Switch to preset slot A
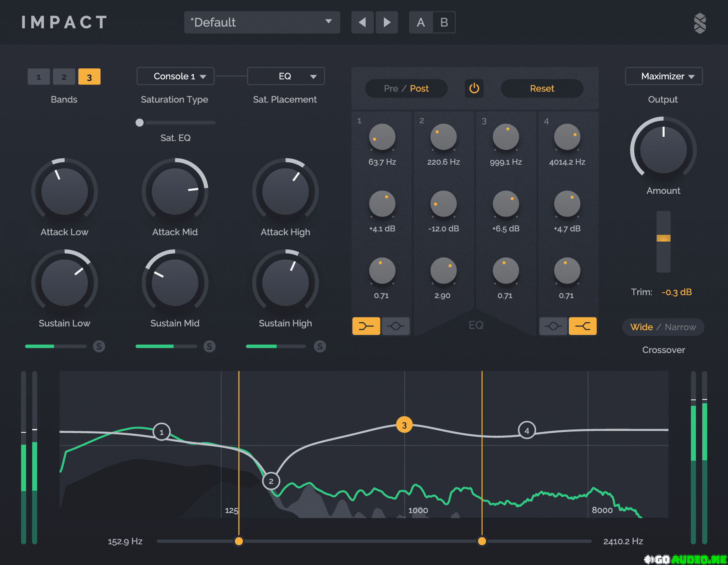The image size is (728, 565). (x=421, y=22)
